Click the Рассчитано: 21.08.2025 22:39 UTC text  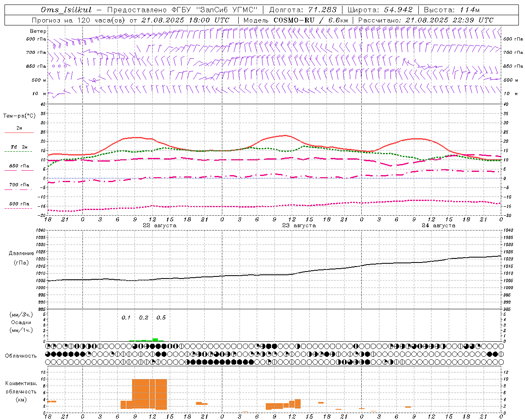click(426, 20)
